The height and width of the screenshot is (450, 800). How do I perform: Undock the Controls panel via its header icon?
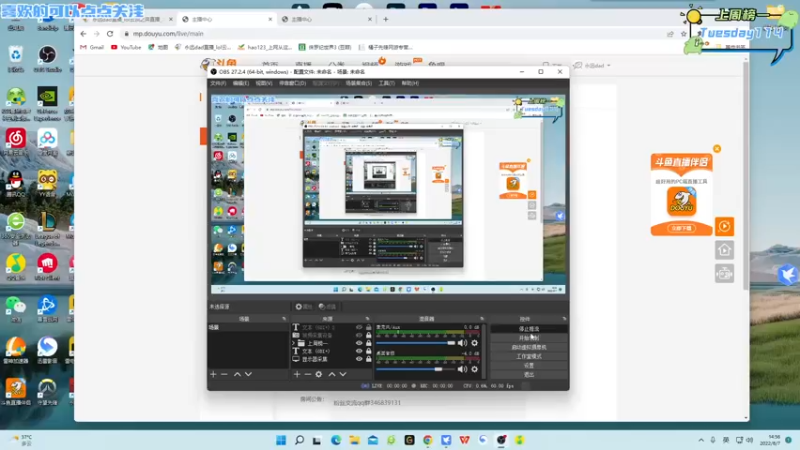[564, 319]
